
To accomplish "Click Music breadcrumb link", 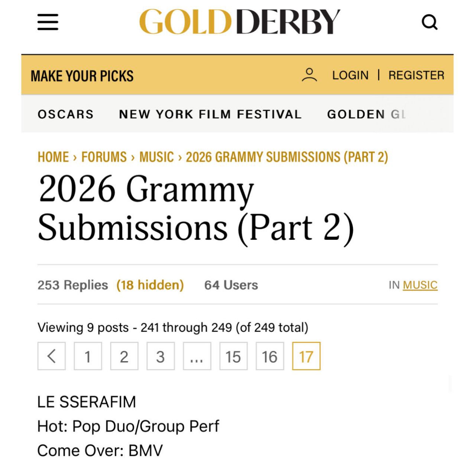I will tap(157, 157).
